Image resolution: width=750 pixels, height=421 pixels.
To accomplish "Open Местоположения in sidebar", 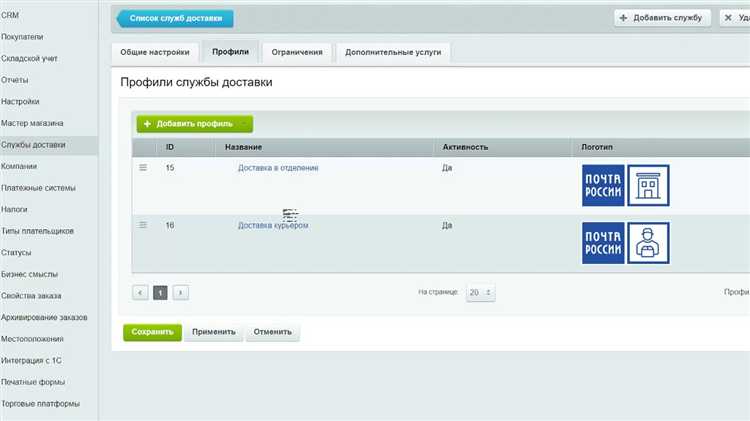I will point(32,339).
